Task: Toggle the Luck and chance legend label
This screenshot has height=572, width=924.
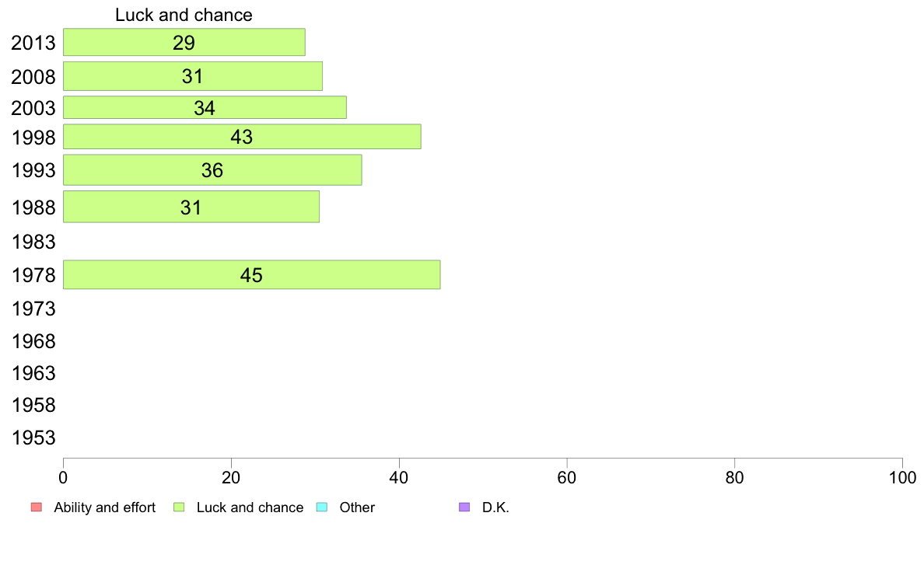Action: [x=250, y=507]
